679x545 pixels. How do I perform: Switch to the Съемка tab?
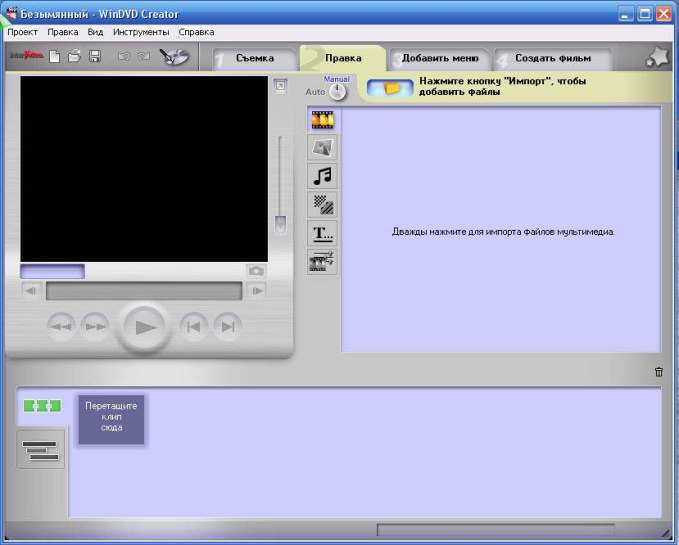(x=255, y=58)
